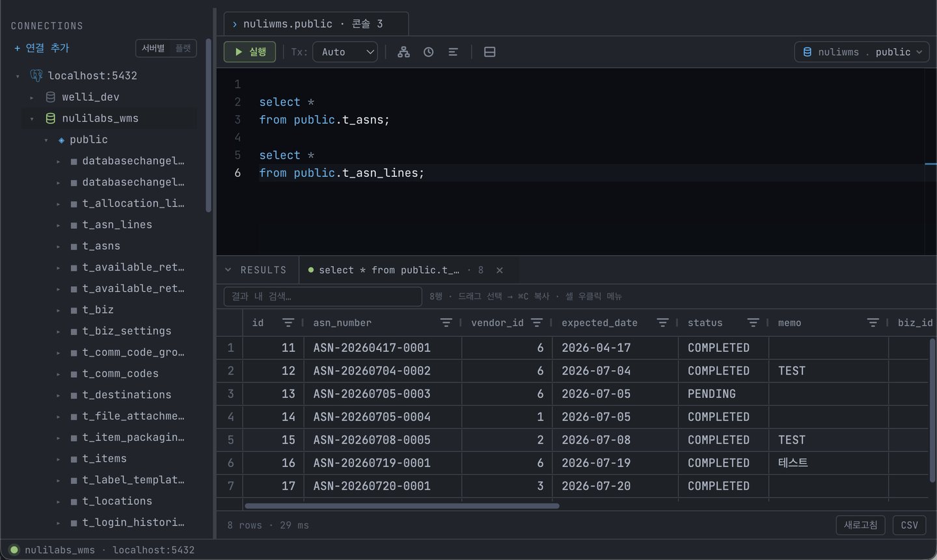The width and height of the screenshot is (937, 560).
Task: Collapse the nulilabs_wms database node
Action: click(x=32, y=119)
